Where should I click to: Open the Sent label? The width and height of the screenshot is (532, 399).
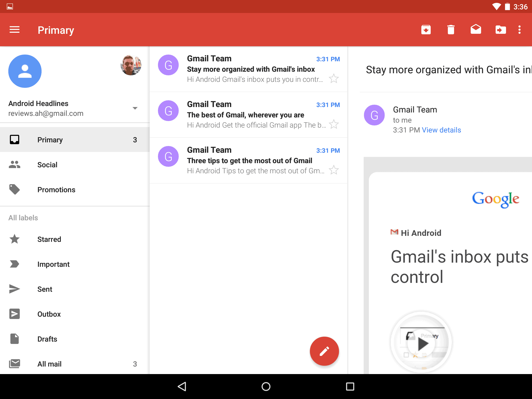point(75,289)
